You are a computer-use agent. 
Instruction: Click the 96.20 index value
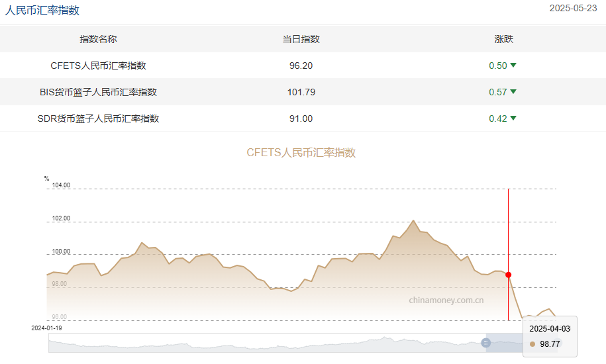point(301,66)
